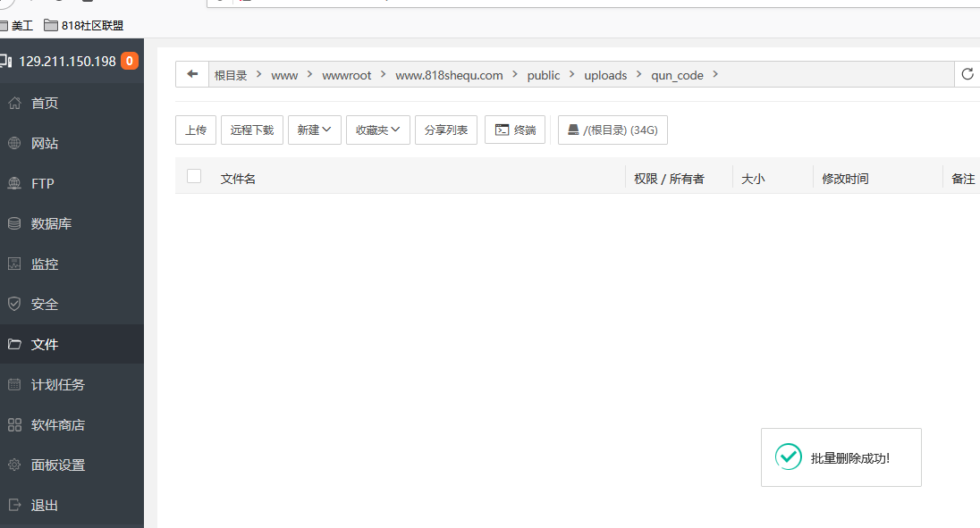Go to FTP management
Screen dimensions: 980x528
coord(43,184)
